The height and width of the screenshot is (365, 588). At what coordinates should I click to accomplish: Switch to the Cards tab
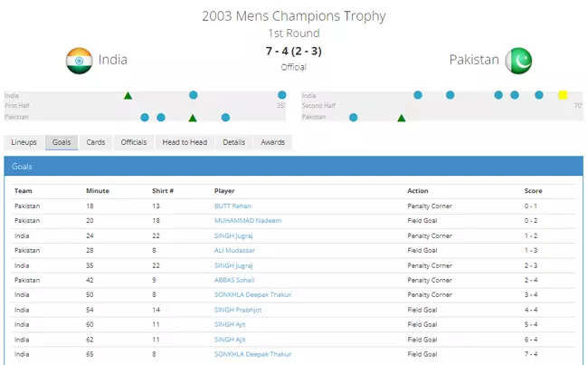coord(96,142)
